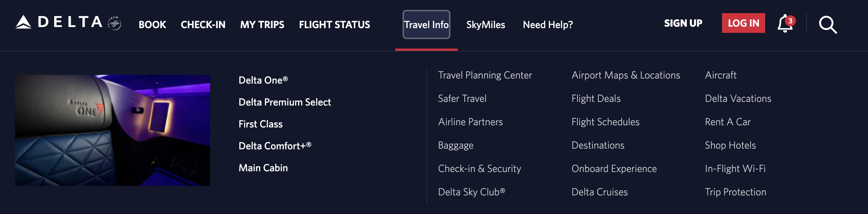Go to the CHECK-IN tab
This screenshot has height=214, width=868.
tap(203, 24)
